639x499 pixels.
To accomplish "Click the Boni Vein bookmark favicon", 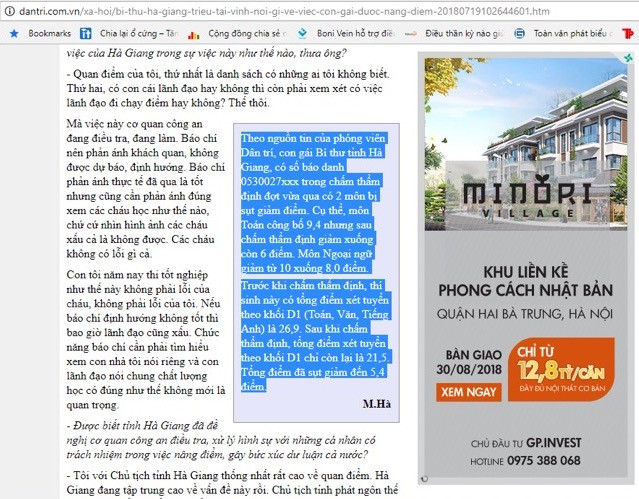I will click(302, 33).
